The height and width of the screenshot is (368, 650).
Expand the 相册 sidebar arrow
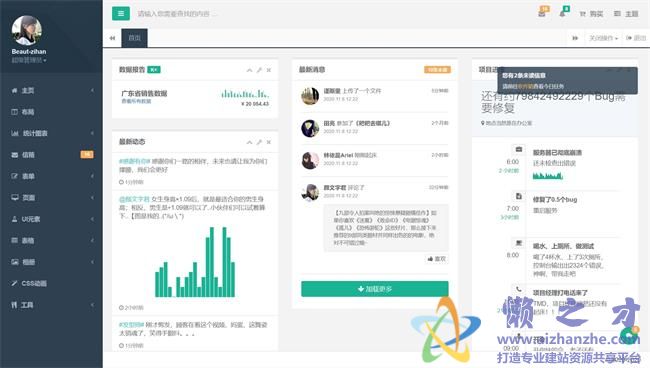point(92,262)
